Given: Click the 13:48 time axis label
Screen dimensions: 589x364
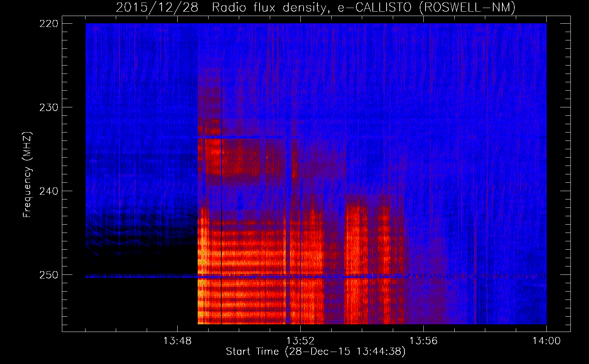Looking at the screenshot, I should coord(177,341).
